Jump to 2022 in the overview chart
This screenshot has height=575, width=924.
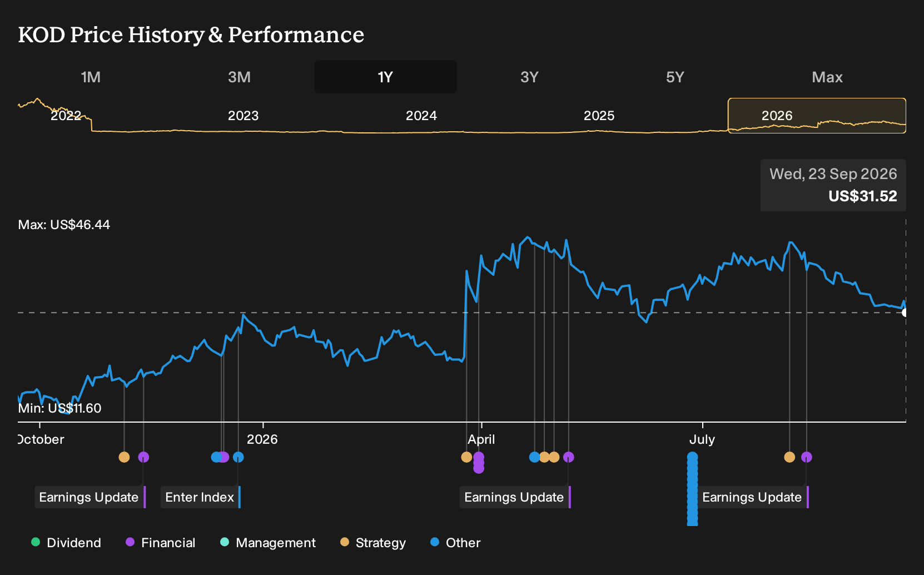click(66, 116)
